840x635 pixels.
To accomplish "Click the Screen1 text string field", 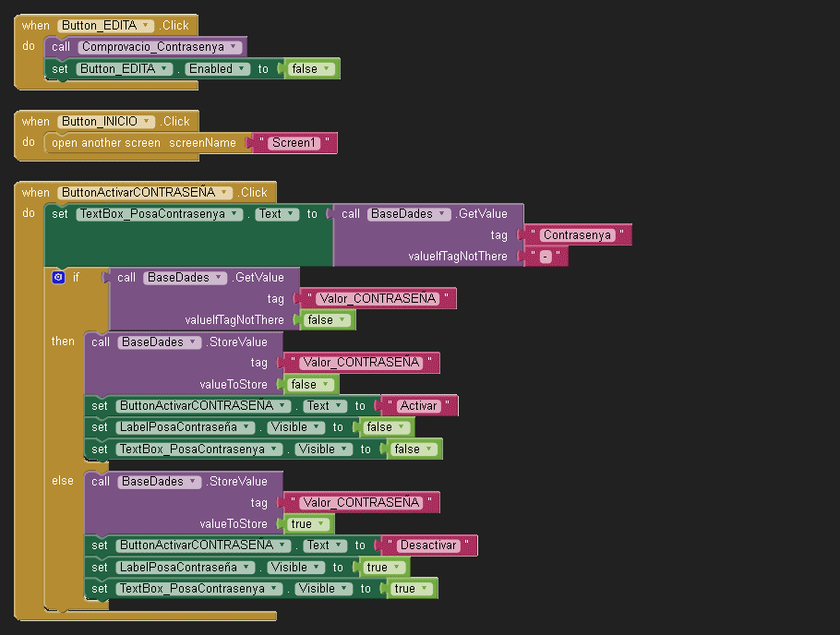I will click(x=293, y=143).
